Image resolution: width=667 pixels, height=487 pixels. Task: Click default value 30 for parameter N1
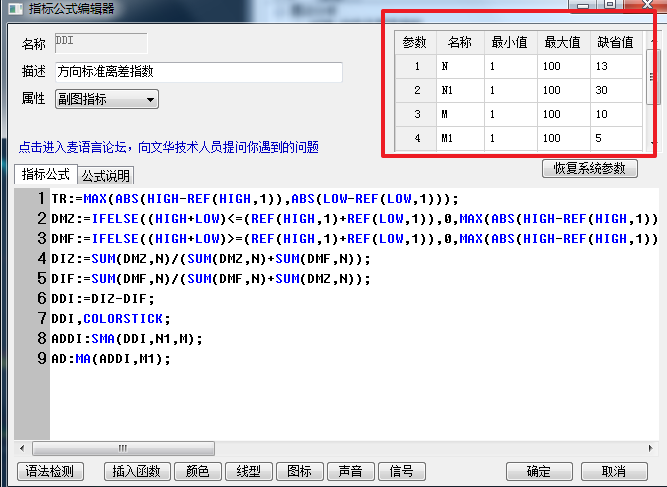tap(616, 90)
